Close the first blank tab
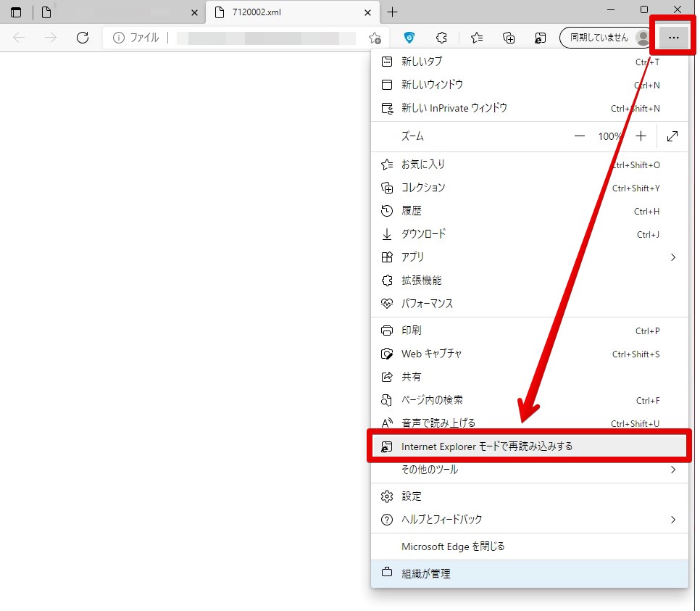 [194, 12]
